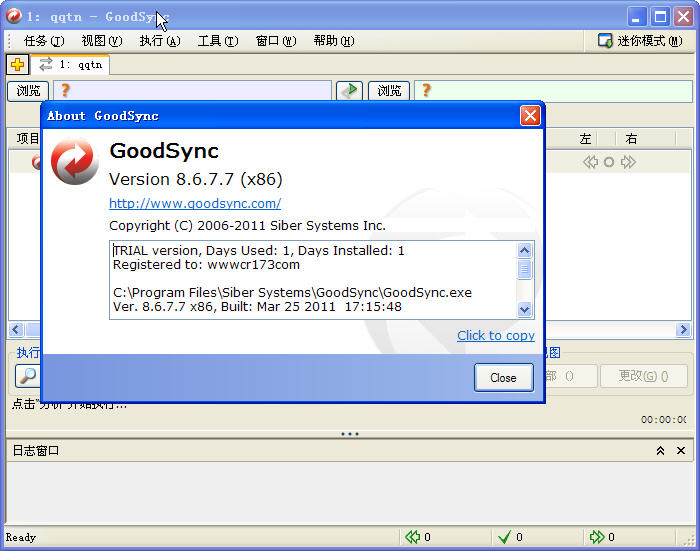The height and width of the screenshot is (551, 700).
Task: Open the 执行(A) menu
Action: [160, 41]
